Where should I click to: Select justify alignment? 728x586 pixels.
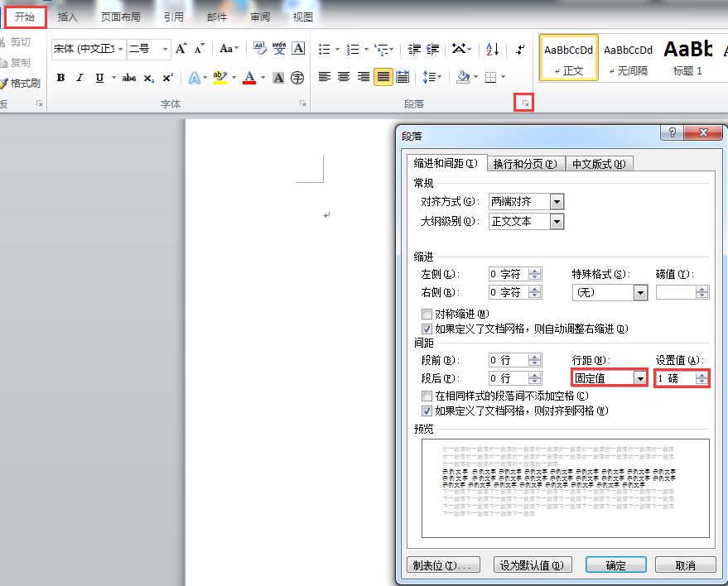point(383,76)
